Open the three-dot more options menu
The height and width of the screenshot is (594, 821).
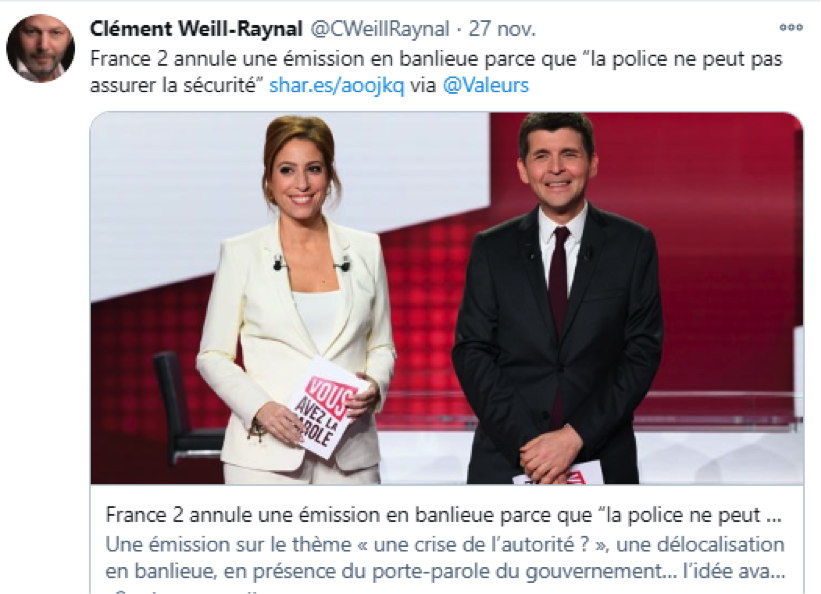[791, 28]
